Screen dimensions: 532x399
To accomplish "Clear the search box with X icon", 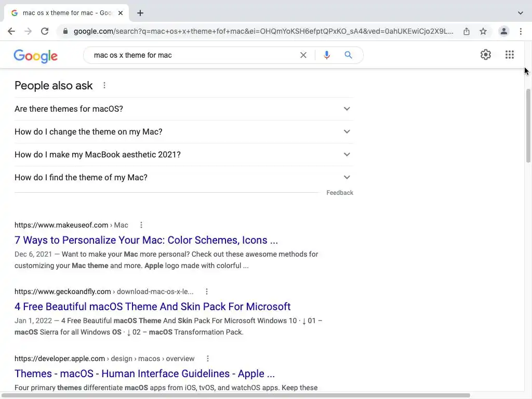I will [x=303, y=55].
